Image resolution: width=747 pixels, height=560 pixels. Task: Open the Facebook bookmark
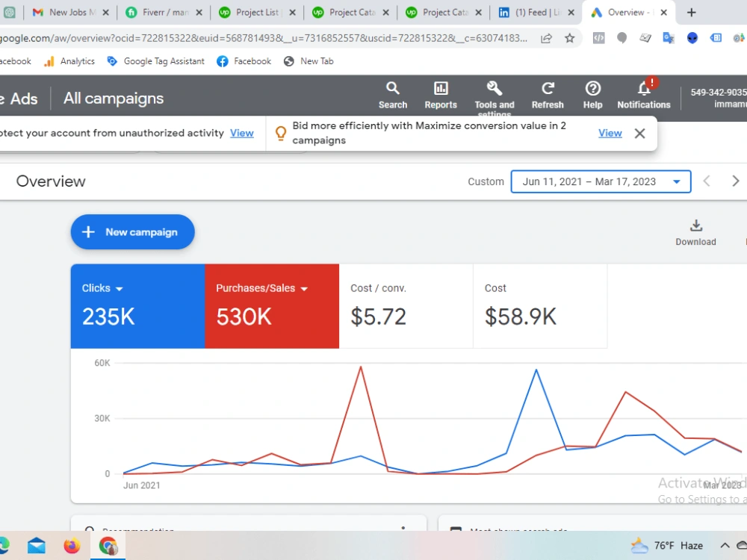(x=244, y=61)
